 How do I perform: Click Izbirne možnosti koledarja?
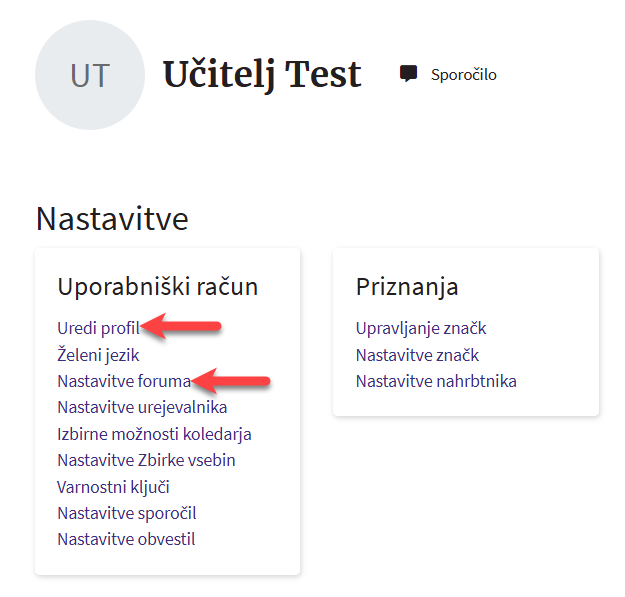154,434
